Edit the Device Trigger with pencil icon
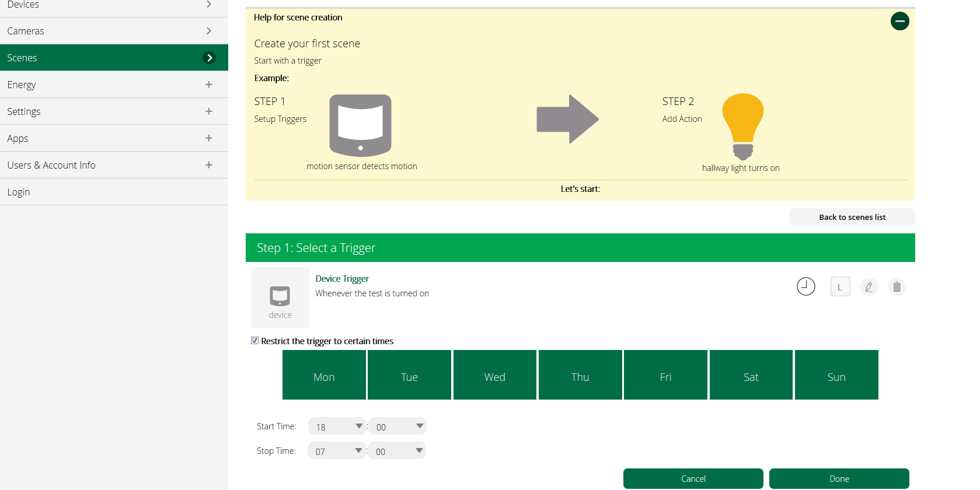 click(x=869, y=287)
